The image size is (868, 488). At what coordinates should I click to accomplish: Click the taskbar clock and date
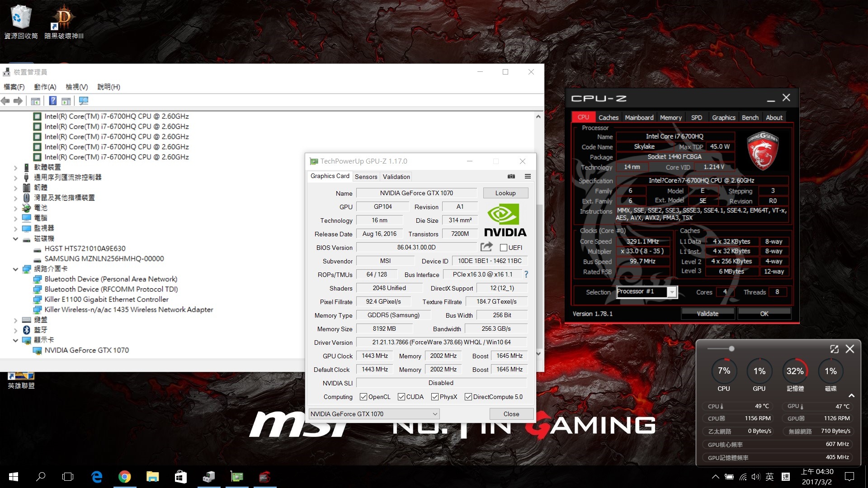tap(816, 477)
